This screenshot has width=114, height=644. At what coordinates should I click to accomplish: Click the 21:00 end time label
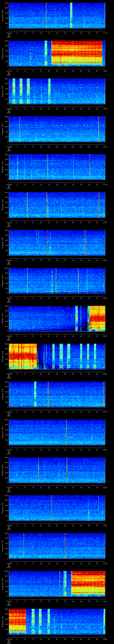click(105, 184)
